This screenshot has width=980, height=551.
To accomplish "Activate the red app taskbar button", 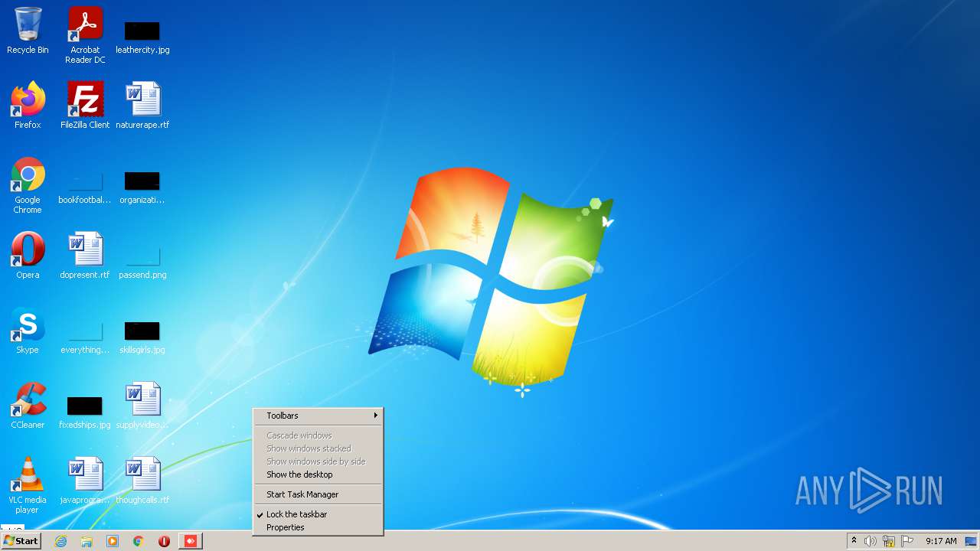I will coord(191,541).
